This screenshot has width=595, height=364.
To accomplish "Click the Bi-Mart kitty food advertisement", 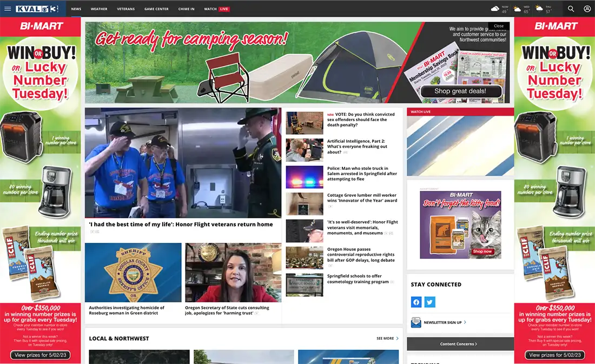I will (x=460, y=224).
